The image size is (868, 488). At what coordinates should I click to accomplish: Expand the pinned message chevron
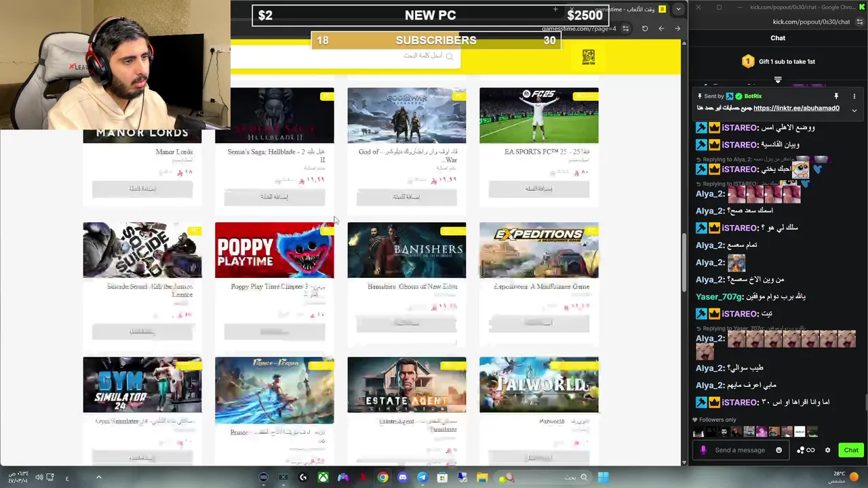(854, 110)
